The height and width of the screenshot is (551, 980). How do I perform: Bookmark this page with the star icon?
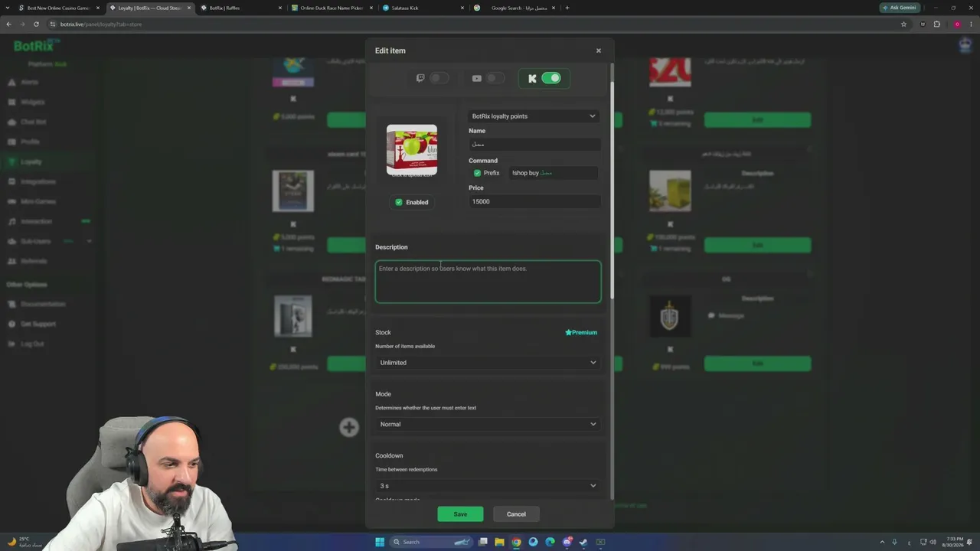coord(903,24)
